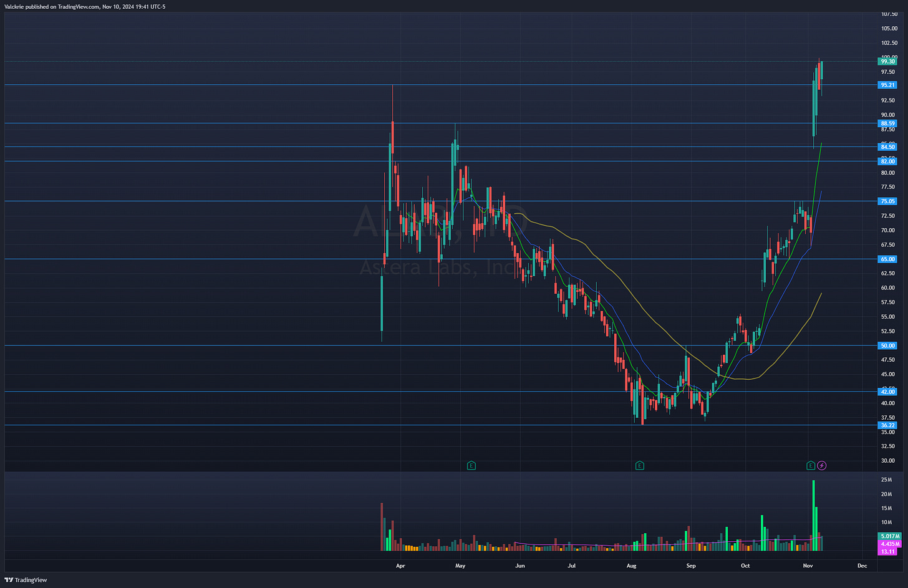Select the 75.05 horizontal line price label
Viewport: 908px width, 588px height.
(887, 201)
